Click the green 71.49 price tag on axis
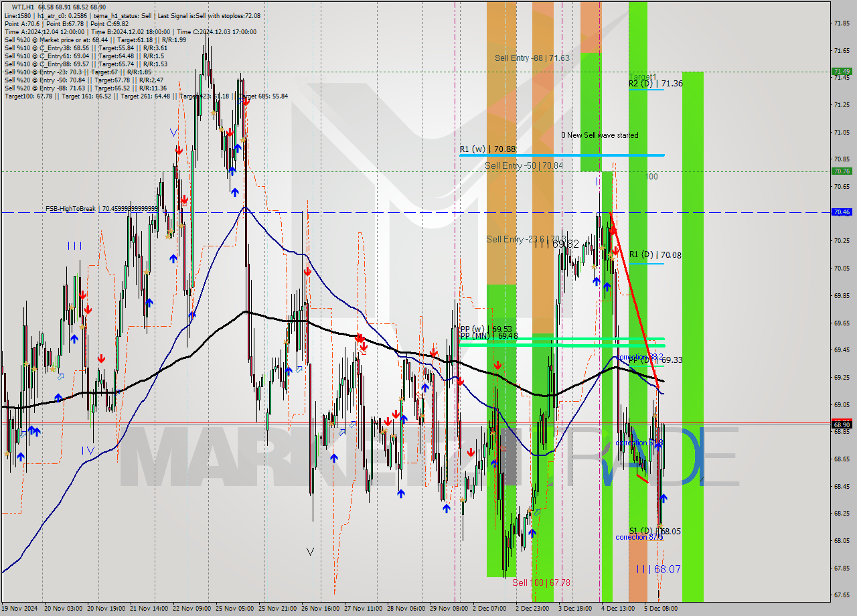 [842, 72]
